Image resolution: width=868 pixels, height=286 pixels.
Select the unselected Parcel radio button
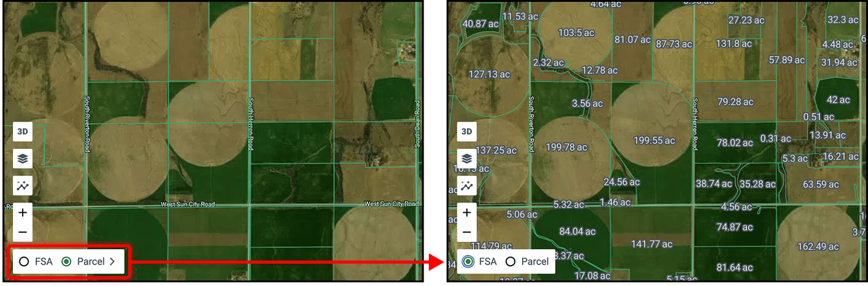pos(510,262)
